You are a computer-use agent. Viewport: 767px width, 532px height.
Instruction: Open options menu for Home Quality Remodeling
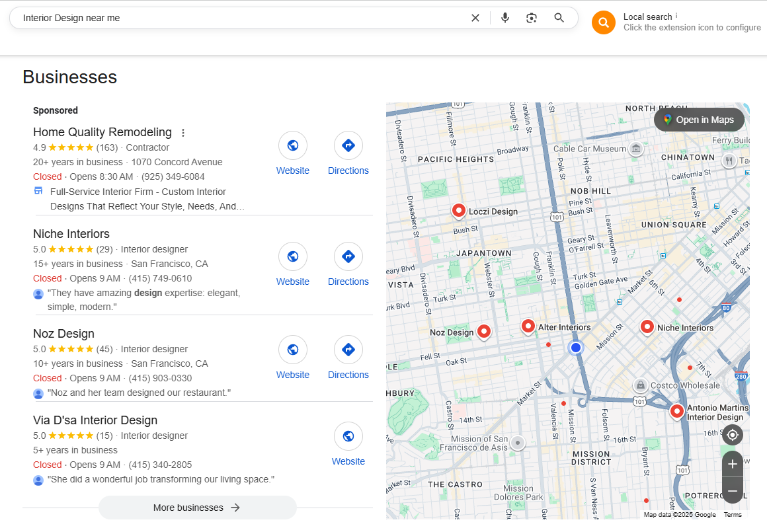pos(184,133)
